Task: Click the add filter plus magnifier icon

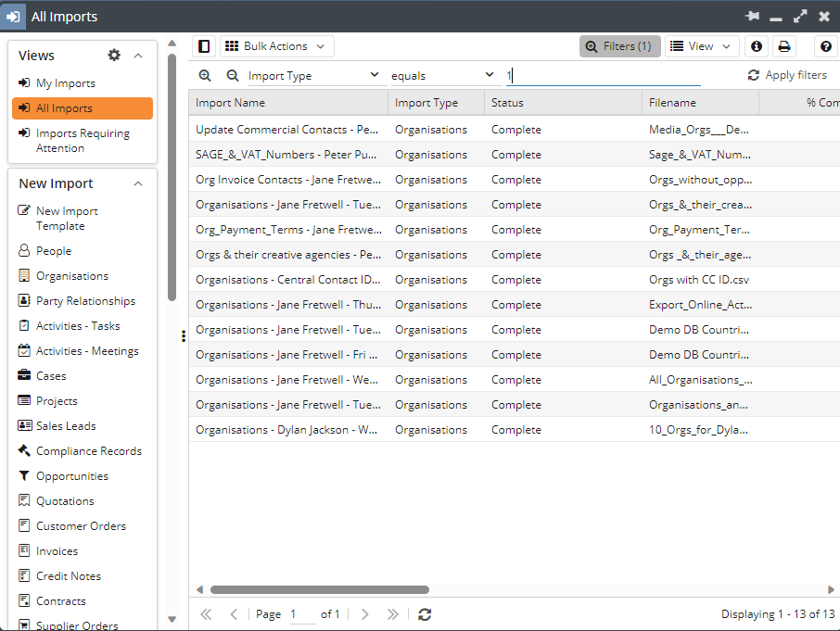Action: point(205,75)
